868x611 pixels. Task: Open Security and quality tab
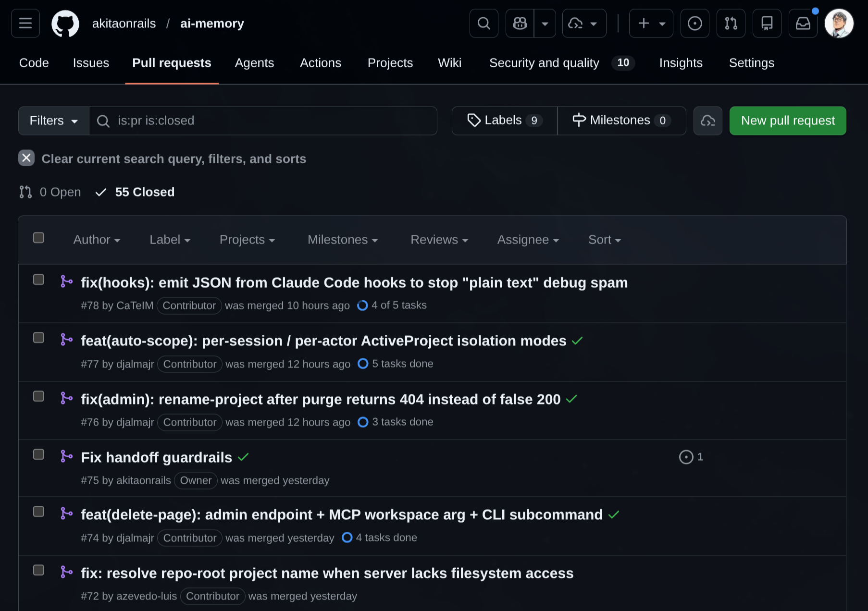coord(562,63)
